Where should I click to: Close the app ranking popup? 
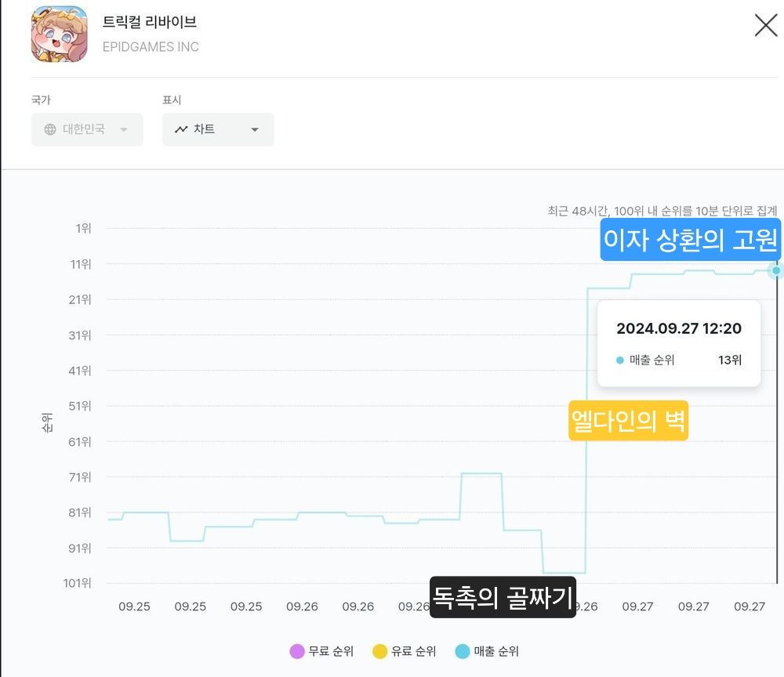[765, 25]
